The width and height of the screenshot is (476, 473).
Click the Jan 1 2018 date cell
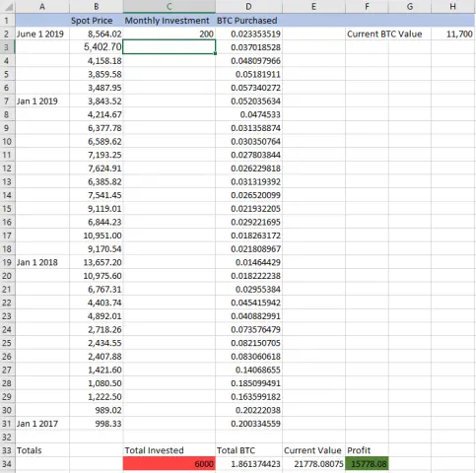tap(42, 262)
